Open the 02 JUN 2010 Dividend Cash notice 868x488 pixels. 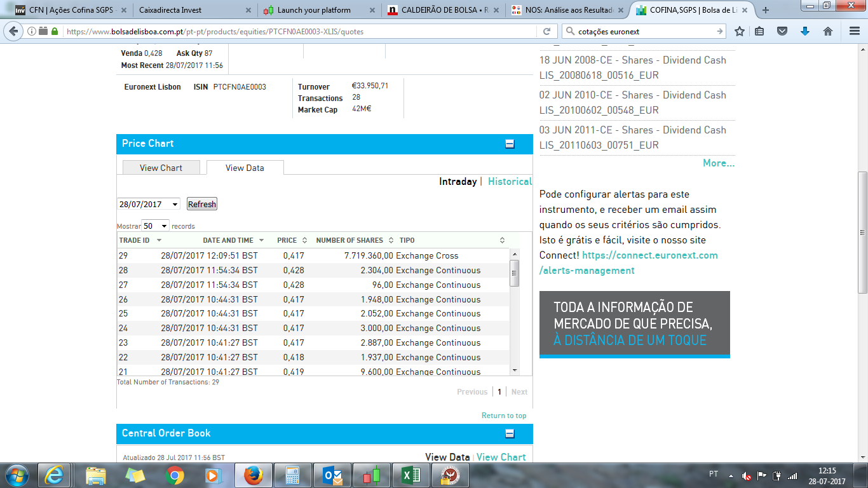point(633,102)
